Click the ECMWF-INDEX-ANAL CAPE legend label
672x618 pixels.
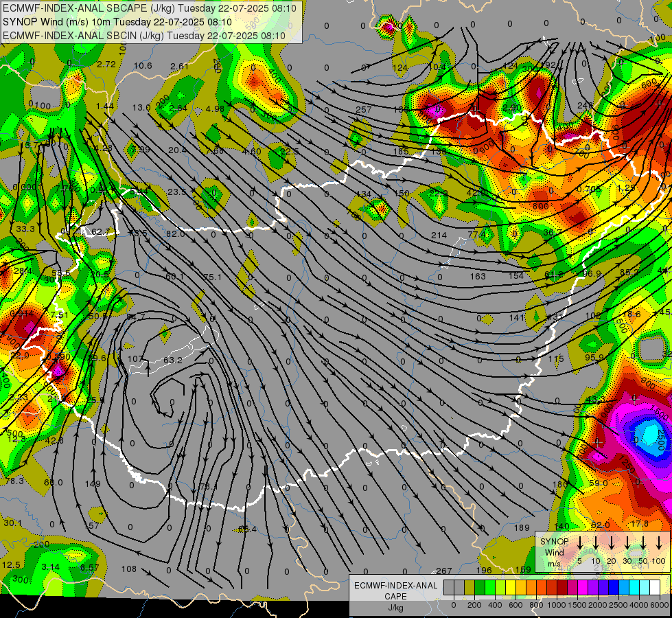tap(395, 591)
